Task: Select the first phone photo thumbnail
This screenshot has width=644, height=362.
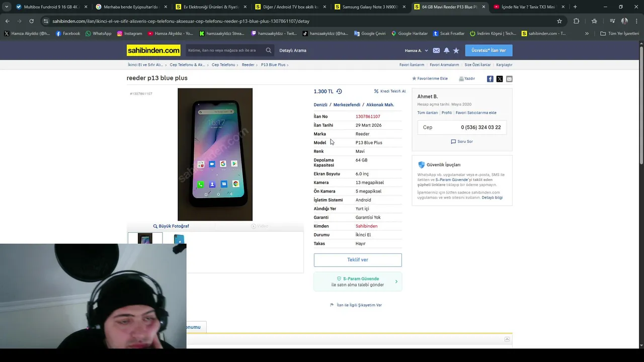Action: (145, 238)
